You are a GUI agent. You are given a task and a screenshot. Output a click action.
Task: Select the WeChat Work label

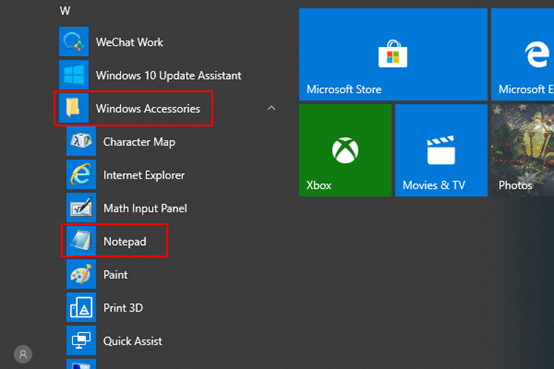click(x=129, y=42)
